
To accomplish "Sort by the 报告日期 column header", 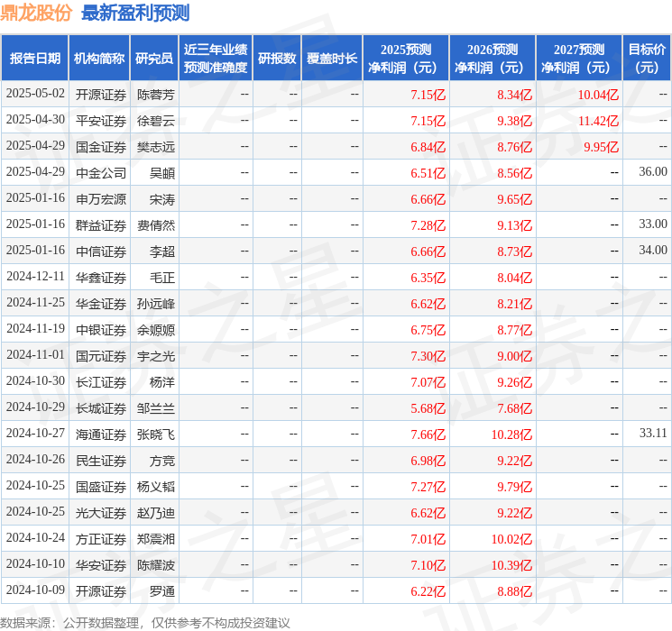I will click(35, 59).
